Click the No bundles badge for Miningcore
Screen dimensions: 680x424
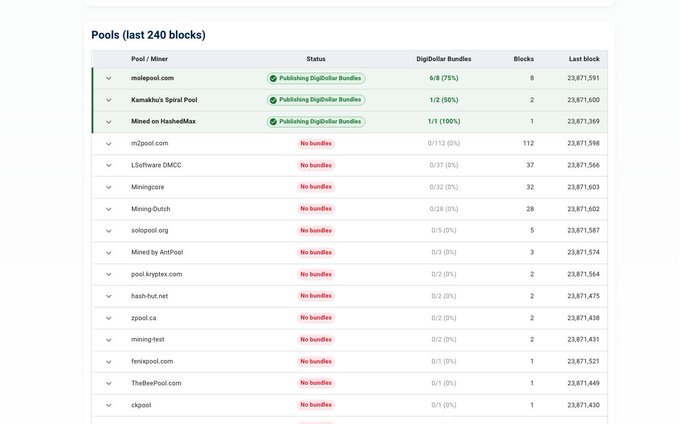(x=316, y=187)
